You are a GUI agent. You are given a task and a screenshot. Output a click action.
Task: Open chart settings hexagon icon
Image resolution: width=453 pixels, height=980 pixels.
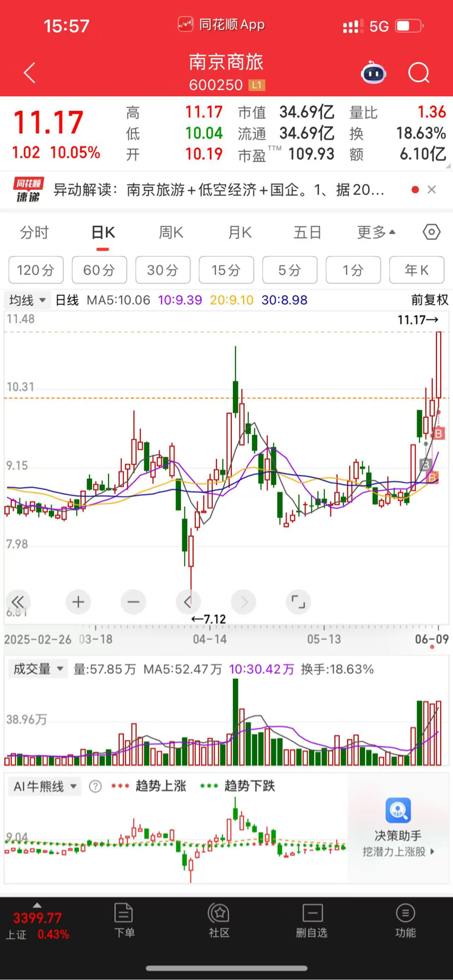tap(432, 232)
